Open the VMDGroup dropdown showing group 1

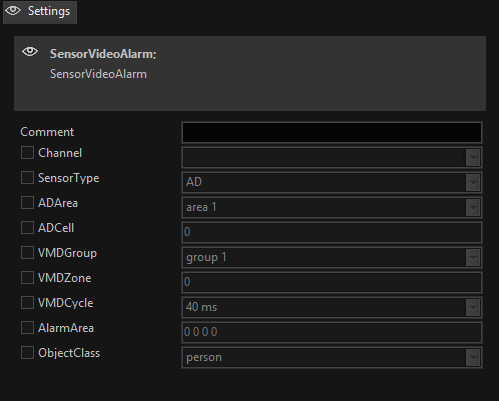[x=332, y=257]
